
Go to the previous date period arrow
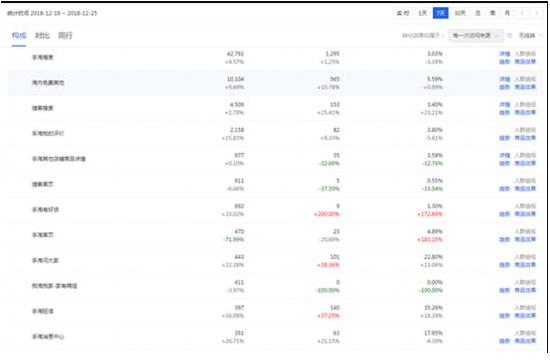pyautogui.click(x=522, y=13)
